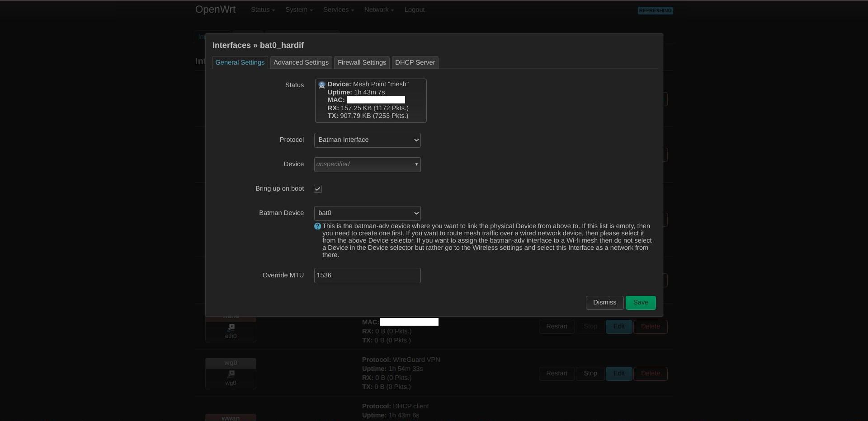Switch to the DHCP Server tab
Screen dimensions: 868x421
tap(415, 62)
